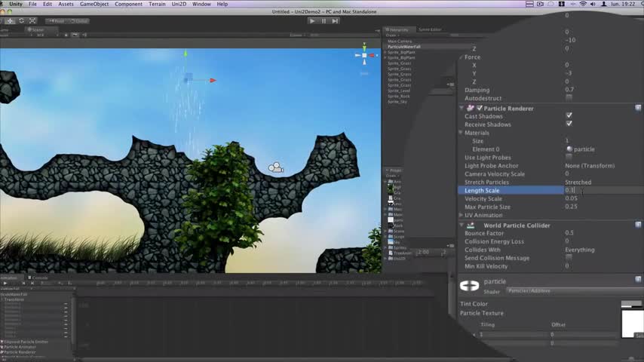Click the particle material sphere icon
644x362 pixels.
pos(569,149)
